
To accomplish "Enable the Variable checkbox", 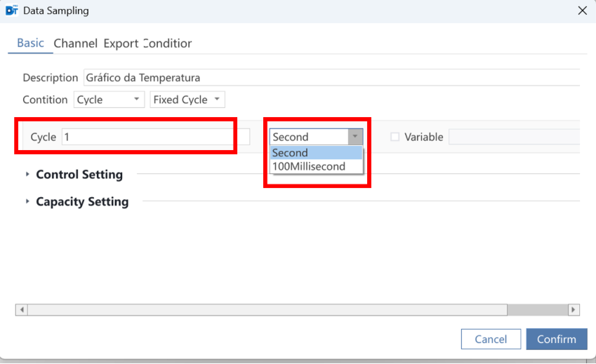I will pyautogui.click(x=395, y=137).
